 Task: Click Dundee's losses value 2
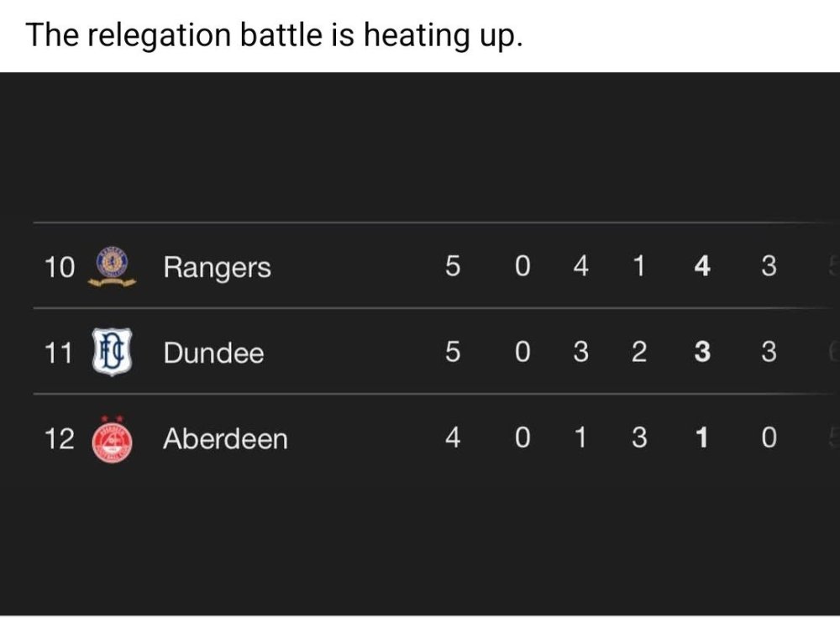638,353
